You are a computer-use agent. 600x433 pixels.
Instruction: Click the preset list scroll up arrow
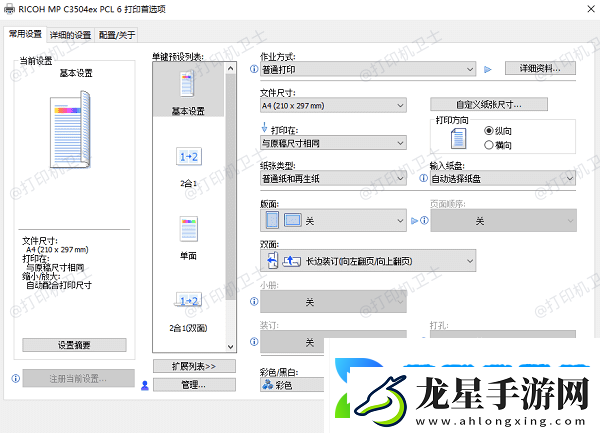230,69
